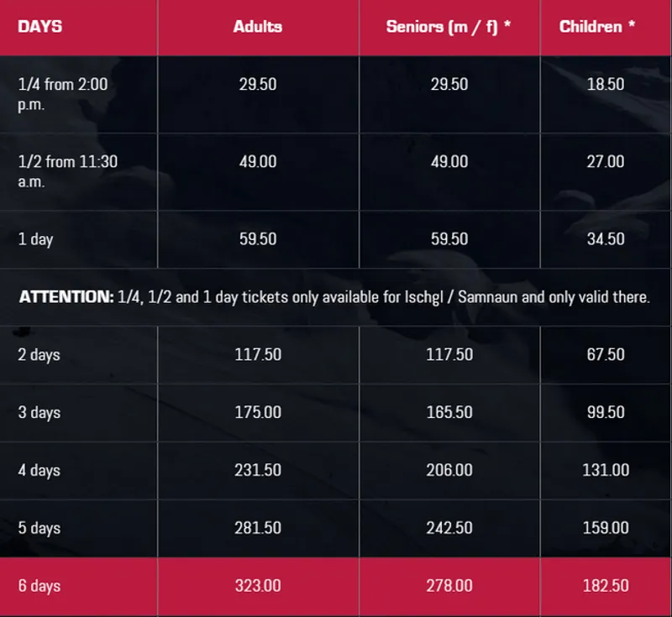Select the highlighted 6 days row label

pyautogui.click(x=39, y=586)
